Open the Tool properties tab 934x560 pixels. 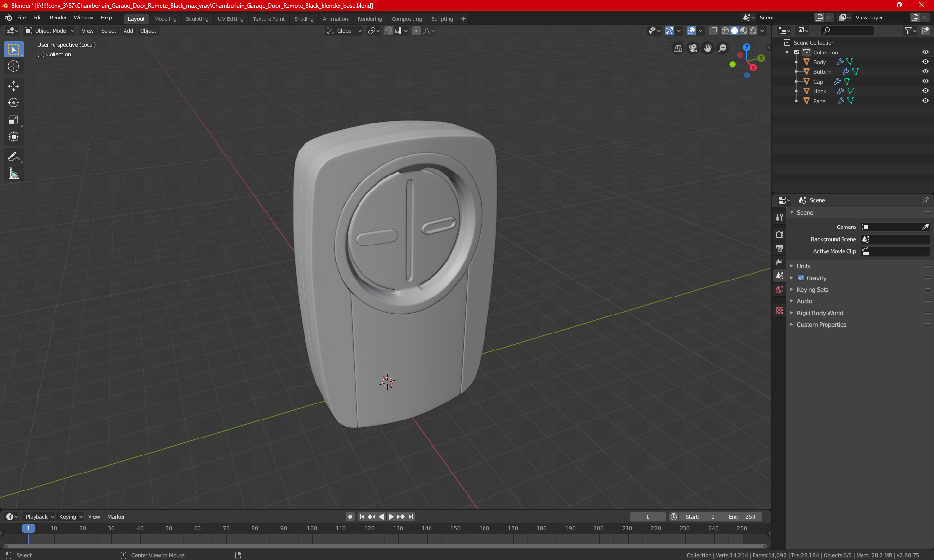780,217
